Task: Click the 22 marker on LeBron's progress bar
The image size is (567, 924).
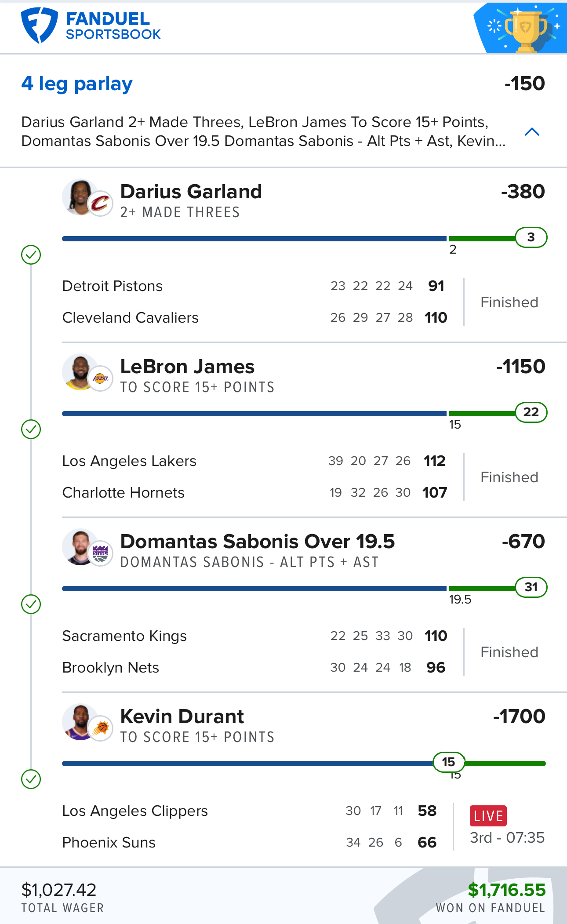Action: coord(531,412)
